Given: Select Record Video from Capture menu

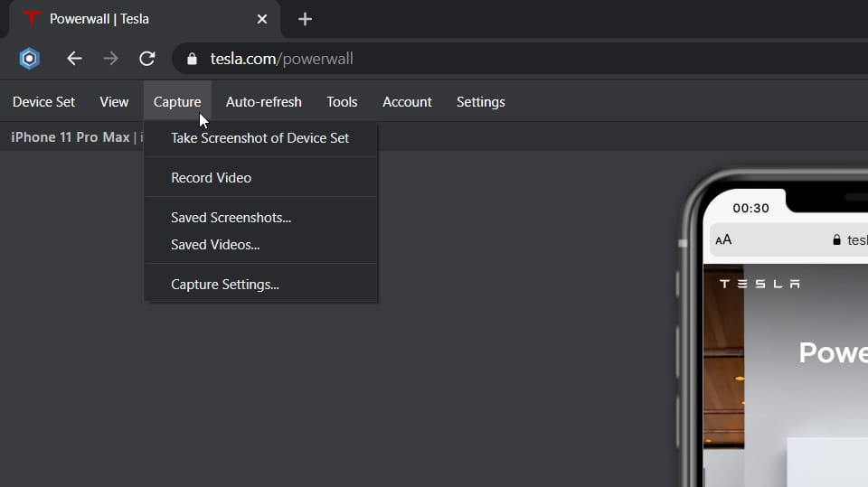Looking at the screenshot, I should (211, 178).
